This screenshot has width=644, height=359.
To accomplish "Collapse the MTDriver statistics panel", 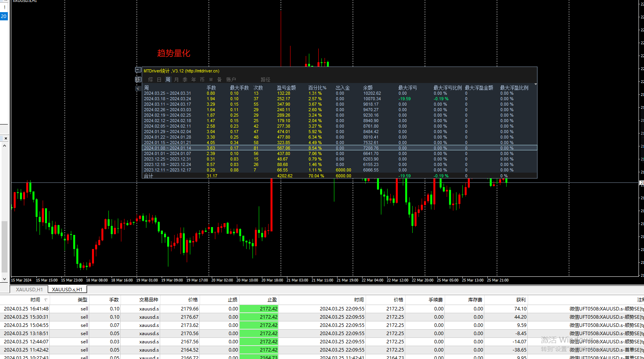I will [138, 70].
